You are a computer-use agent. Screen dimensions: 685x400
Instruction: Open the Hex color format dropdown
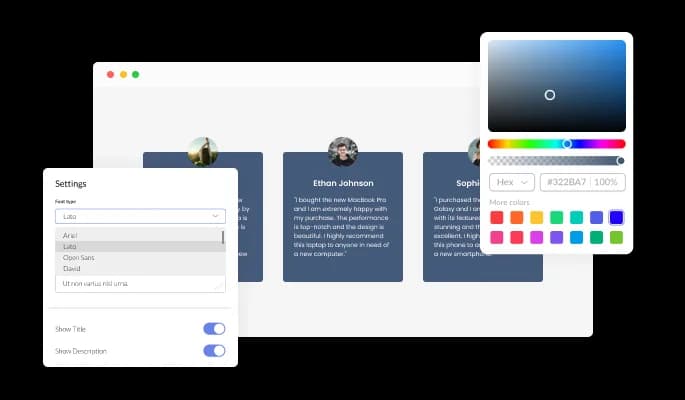512,182
